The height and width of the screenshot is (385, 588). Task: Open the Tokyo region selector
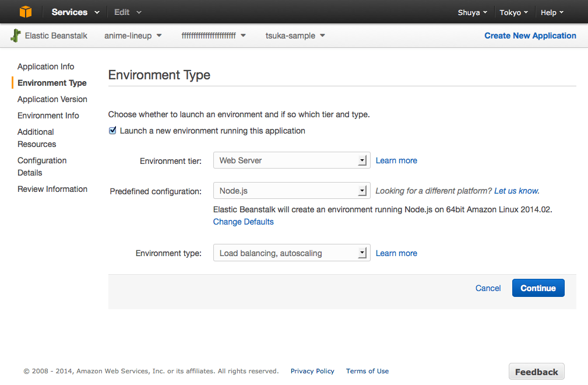[513, 12]
